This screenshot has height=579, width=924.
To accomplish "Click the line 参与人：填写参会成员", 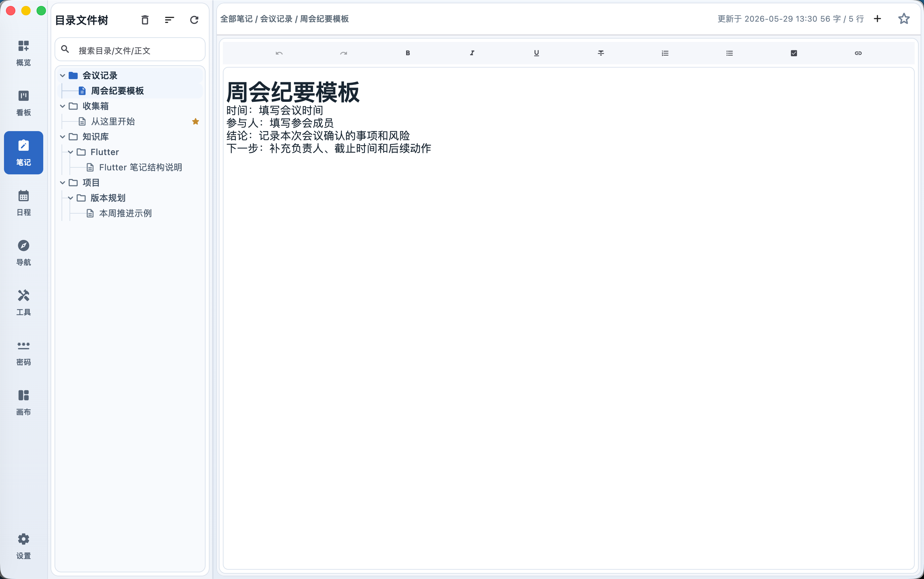I will 280,123.
